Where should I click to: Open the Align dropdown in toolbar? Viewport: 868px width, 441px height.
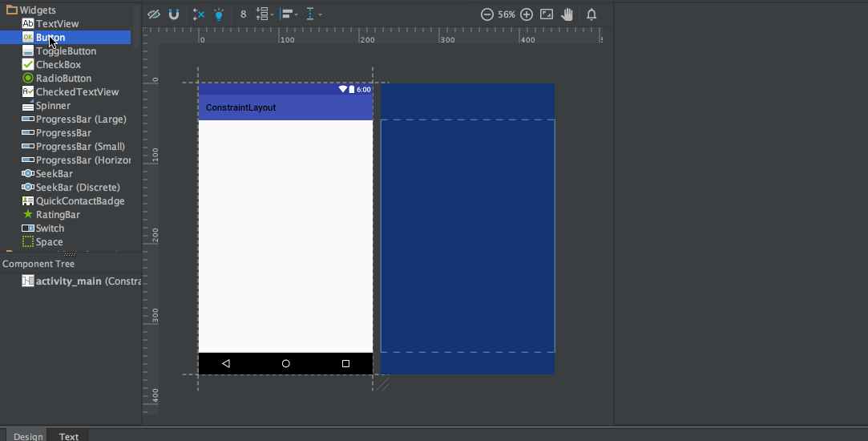pos(289,14)
